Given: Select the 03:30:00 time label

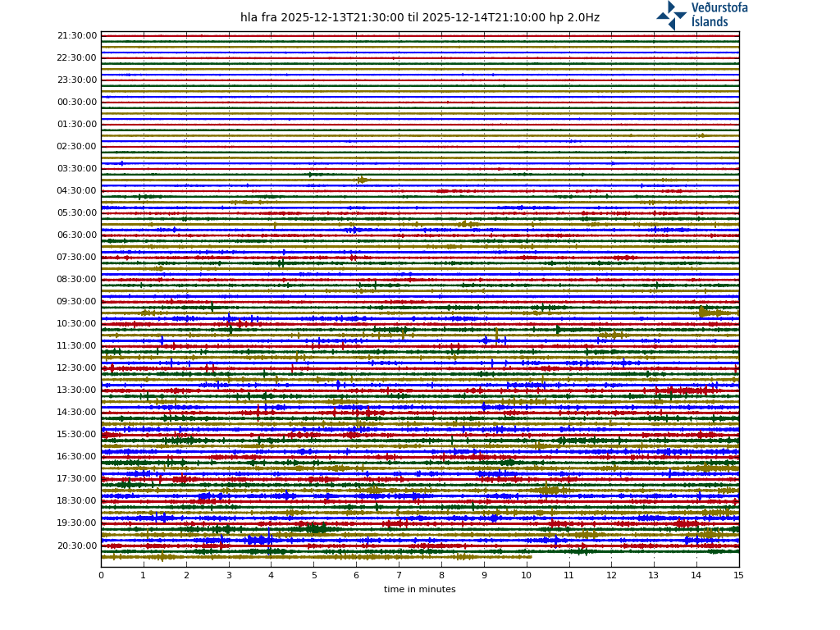Looking at the screenshot, I should click(77, 169).
